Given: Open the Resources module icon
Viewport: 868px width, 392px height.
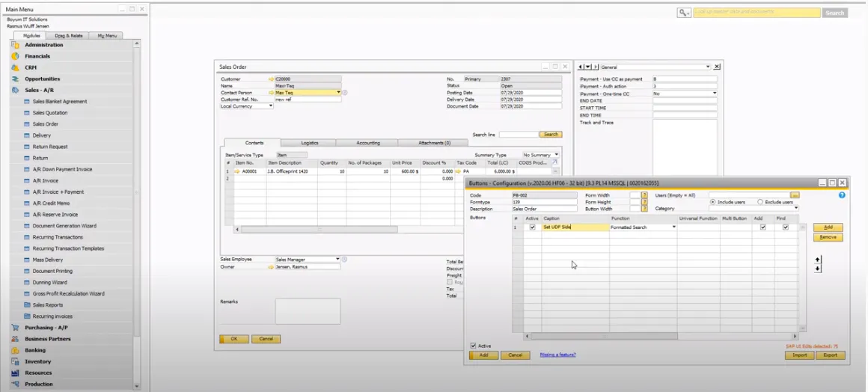Looking at the screenshot, I should click(15, 373).
